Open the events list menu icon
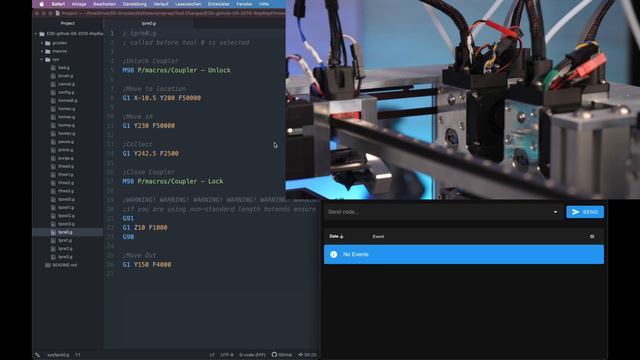640x360 pixels. coord(592,236)
